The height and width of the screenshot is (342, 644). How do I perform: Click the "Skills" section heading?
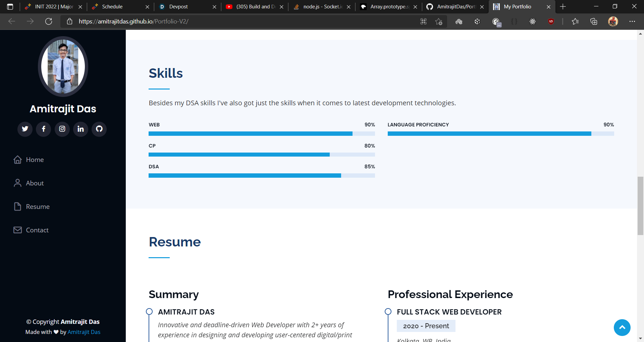tap(166, 73)
